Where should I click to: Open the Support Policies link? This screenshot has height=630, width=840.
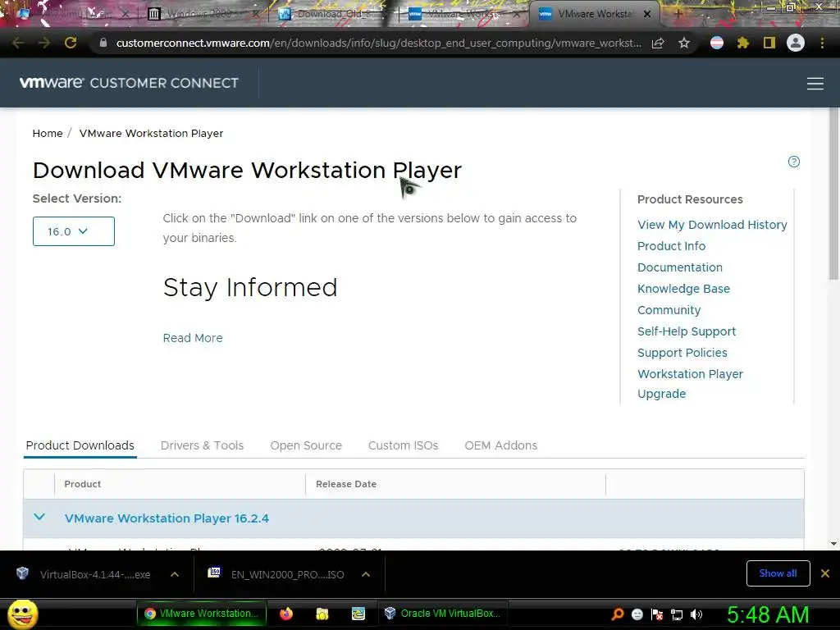coord(682,353)
